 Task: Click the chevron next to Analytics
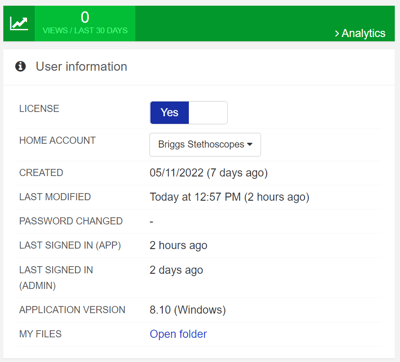click(337, 33)
